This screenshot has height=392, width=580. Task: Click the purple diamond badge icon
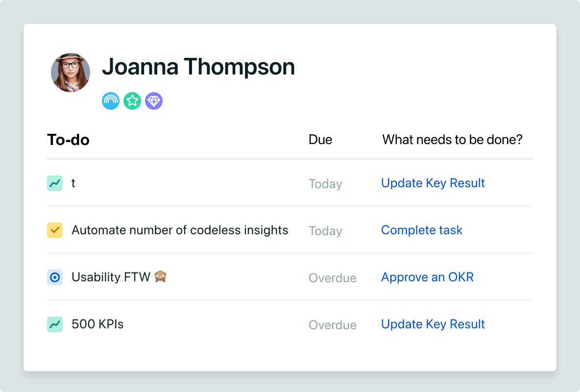154,101
